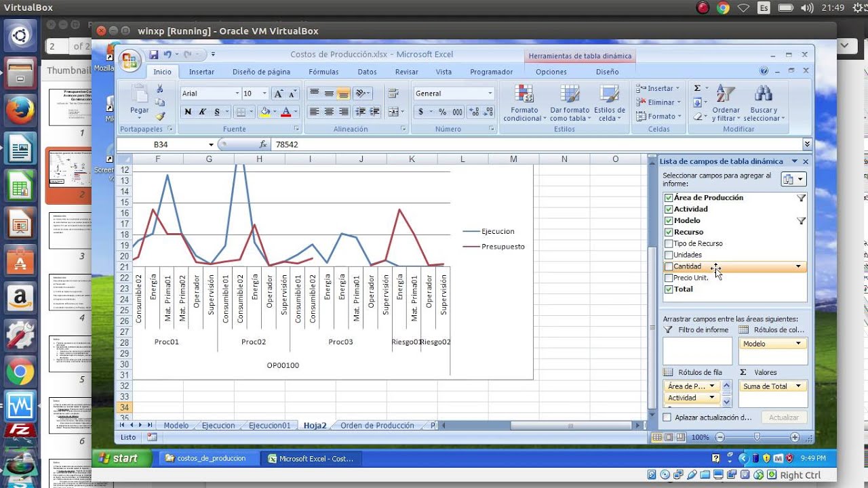
Task: Underline text with the S button
Action: click(217, 112)
